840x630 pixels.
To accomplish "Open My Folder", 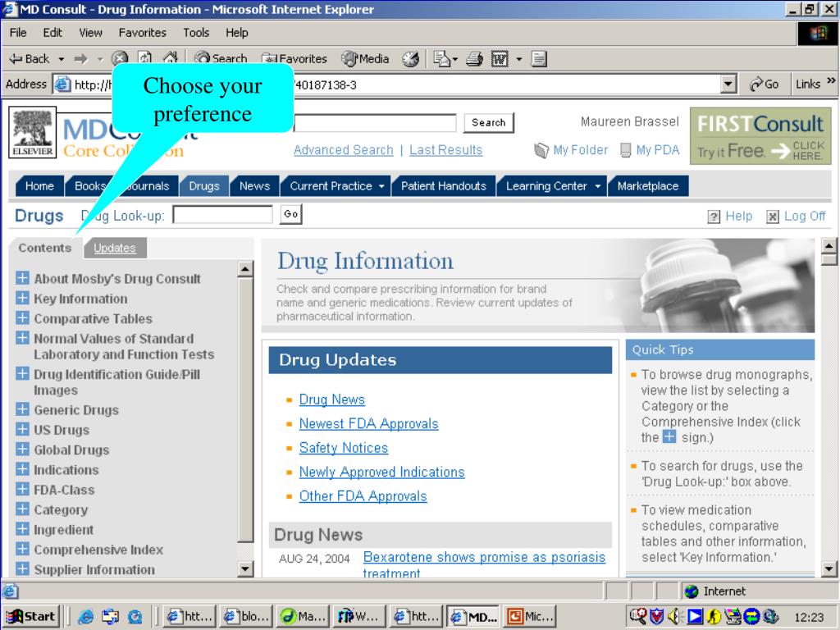I will (571, 150).
